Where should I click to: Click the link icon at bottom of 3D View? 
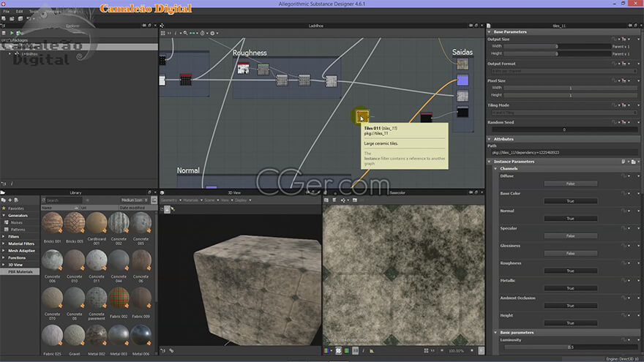[x=171, y=350]
